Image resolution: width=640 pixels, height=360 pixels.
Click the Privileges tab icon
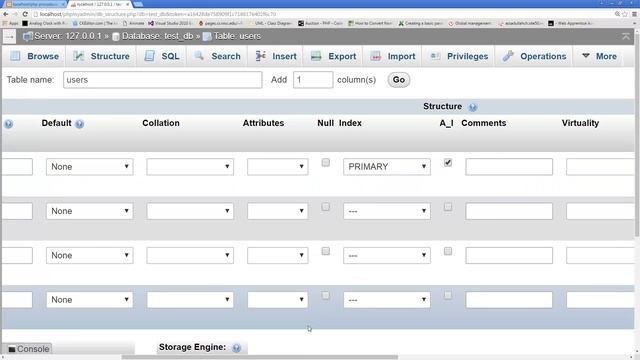pos(435,56)
